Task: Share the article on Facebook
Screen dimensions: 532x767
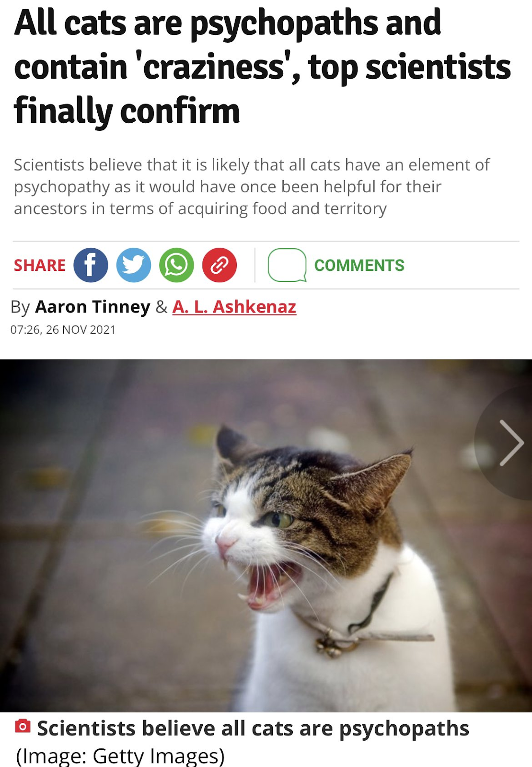Action: coord(91,265)
